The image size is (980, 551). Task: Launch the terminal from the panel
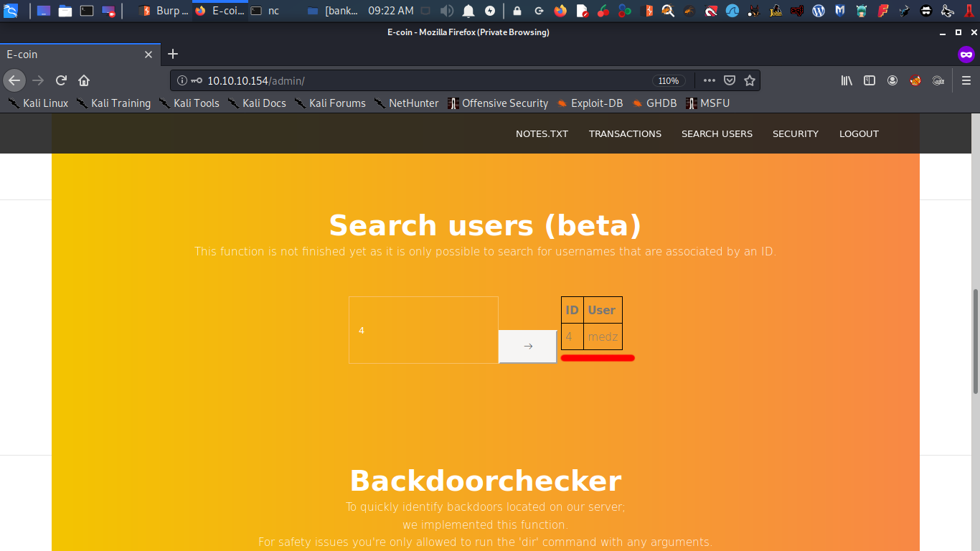pyautogui.click(x=87, y=11)
